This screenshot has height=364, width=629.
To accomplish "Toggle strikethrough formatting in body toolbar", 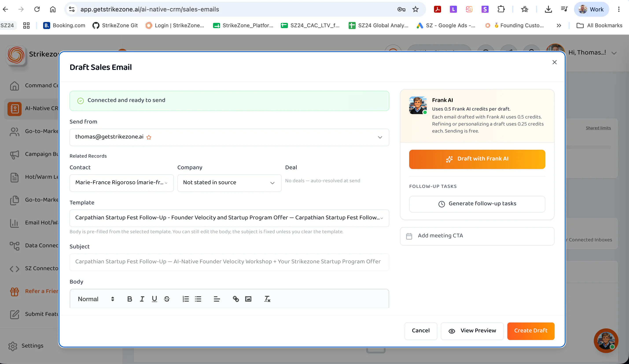I will click(x=167, y=299).
